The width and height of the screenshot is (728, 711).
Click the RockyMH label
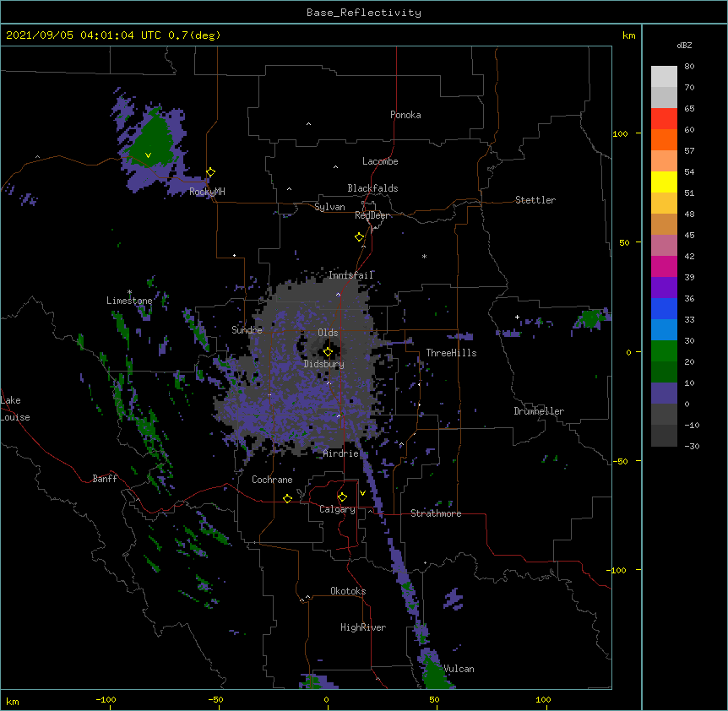207,192
